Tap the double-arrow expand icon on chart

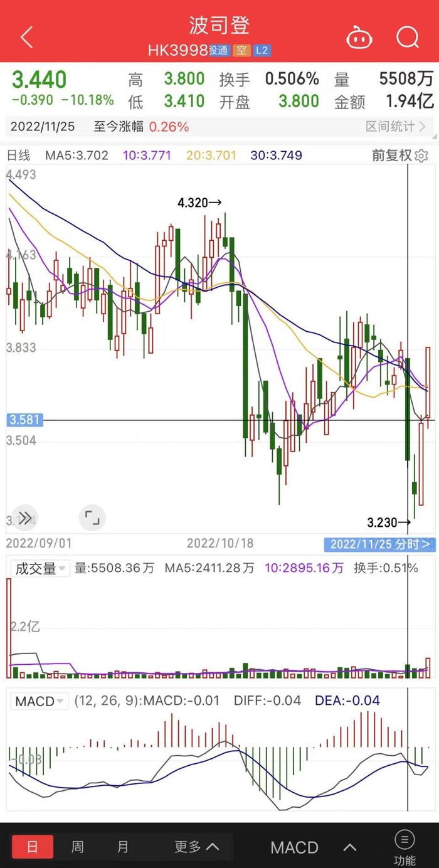[x=24, y=518]
